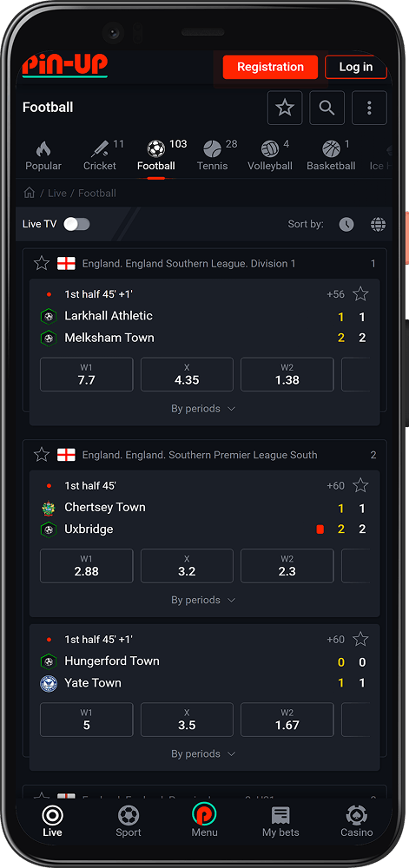Open favorites star icon beside search
This screenshot has height=868, width=409.
click(x=285, y=108)
